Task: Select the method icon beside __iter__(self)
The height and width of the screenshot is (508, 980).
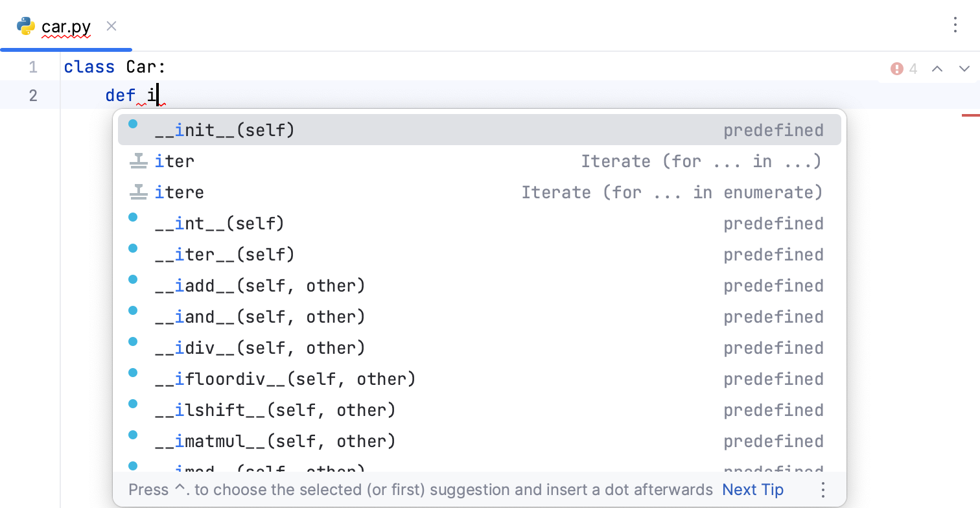Action: (134, 248)
